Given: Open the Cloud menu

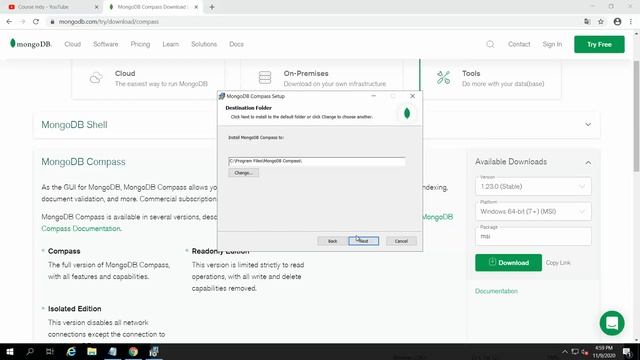Looking at the screenshot, I should click(73, 44).
